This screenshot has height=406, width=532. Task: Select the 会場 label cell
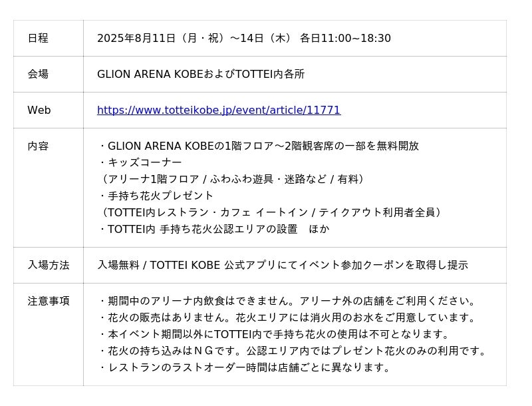click(38, 74)
